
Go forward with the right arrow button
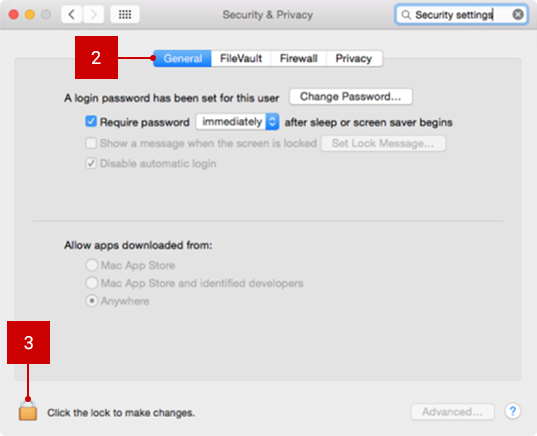click(93, 14)
